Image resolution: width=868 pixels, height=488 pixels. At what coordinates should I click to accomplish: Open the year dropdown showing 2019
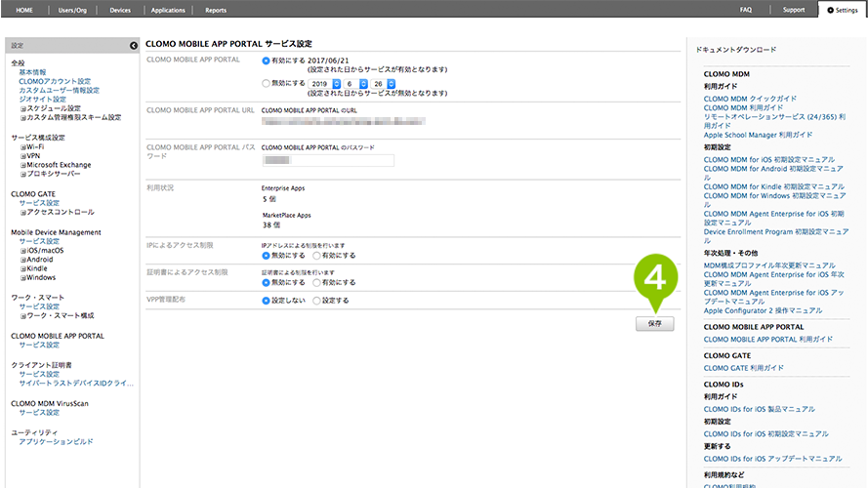point(325,84)
